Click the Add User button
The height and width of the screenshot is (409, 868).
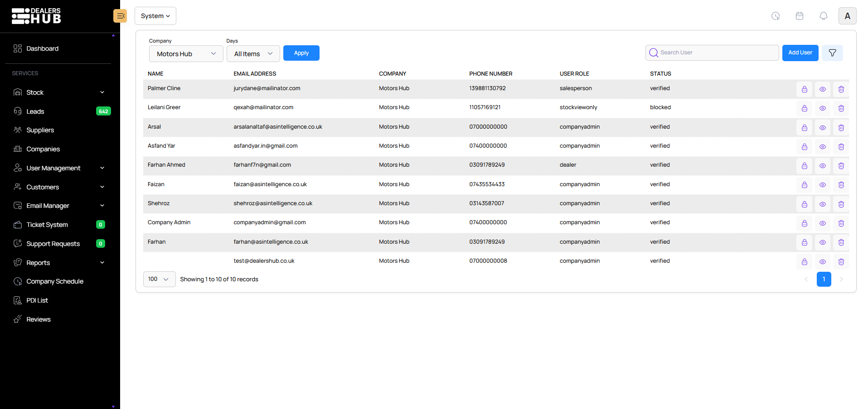[x=800, y=53]
